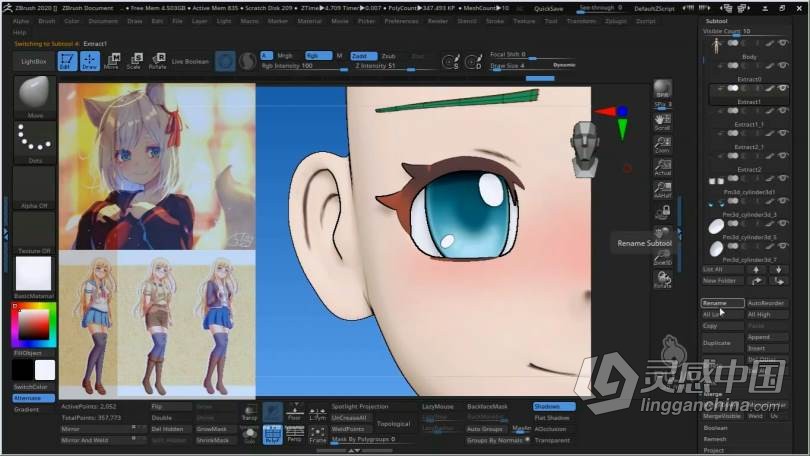Toggle the PolyF polyframe icon

(x=272, y=435)
